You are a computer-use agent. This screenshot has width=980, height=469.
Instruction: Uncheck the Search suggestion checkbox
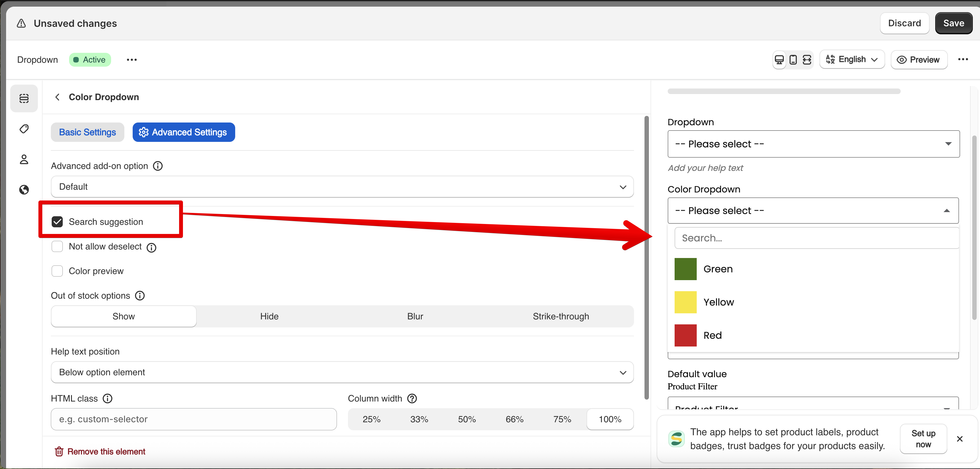click(57, 222)
